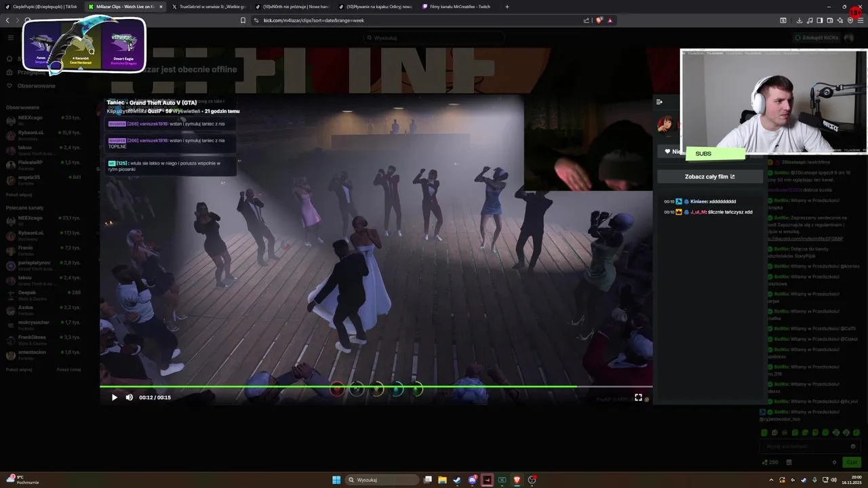
Task: Open FrankDimes channel in recommended list
Action: point(43,340)
